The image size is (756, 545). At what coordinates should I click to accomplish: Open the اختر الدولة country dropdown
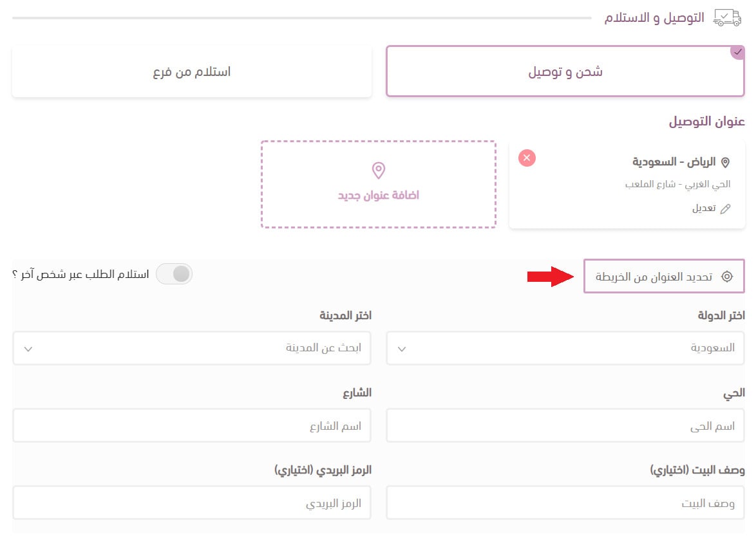565,348
